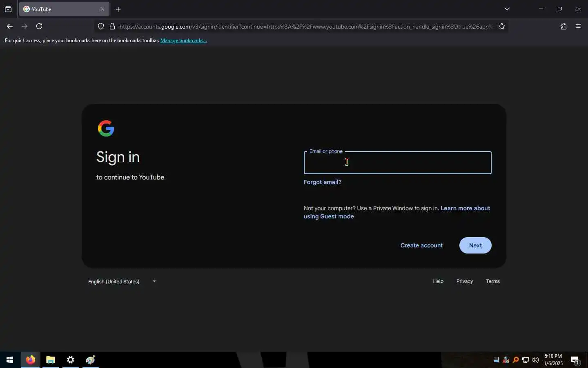Image resolution: width=588 pixels, height=368 pixels.
Task: Open the notification center icon
Action: [575, 360]
